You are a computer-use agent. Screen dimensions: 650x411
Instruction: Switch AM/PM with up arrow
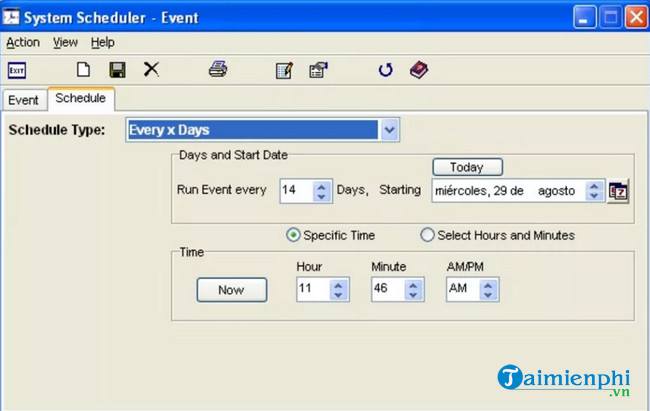tap(488, 285)
